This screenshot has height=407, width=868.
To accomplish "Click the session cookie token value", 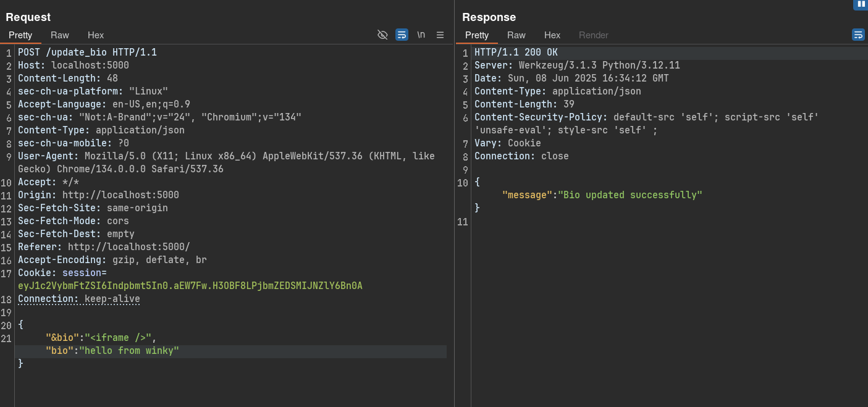I will [x=190, y=286].
